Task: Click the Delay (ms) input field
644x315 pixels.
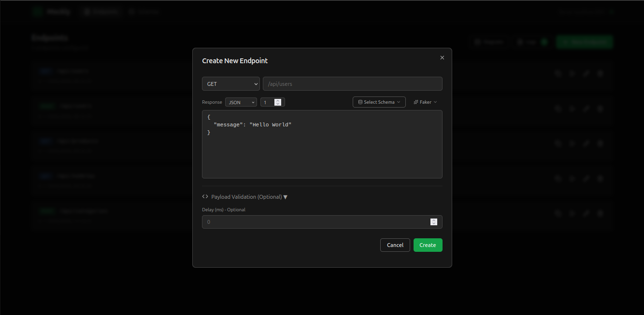Action: point(315,222)
